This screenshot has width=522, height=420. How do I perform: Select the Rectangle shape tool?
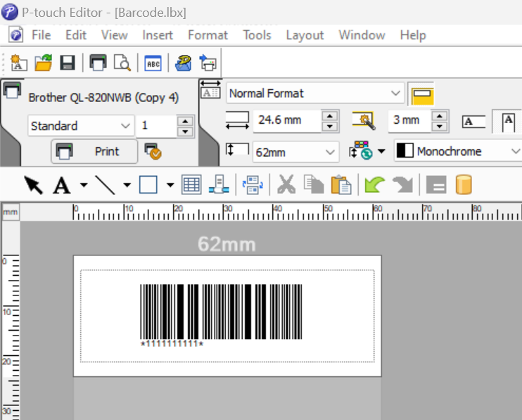148,185
